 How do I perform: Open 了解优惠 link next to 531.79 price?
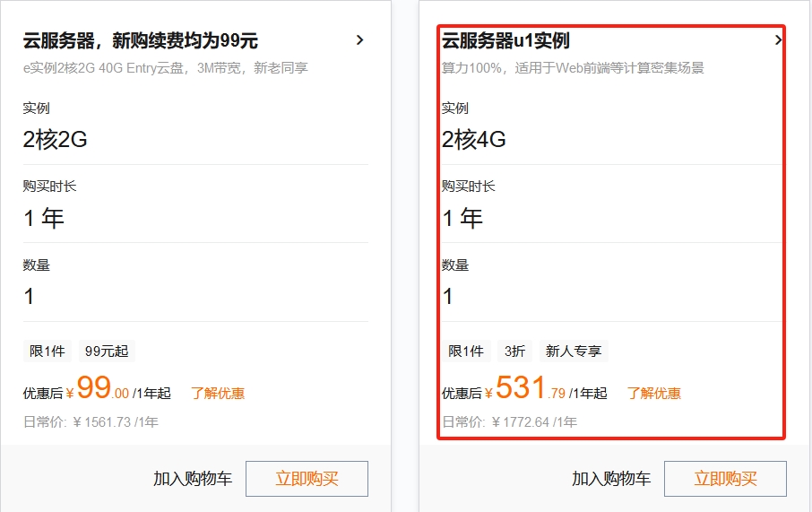pos(653,394)
